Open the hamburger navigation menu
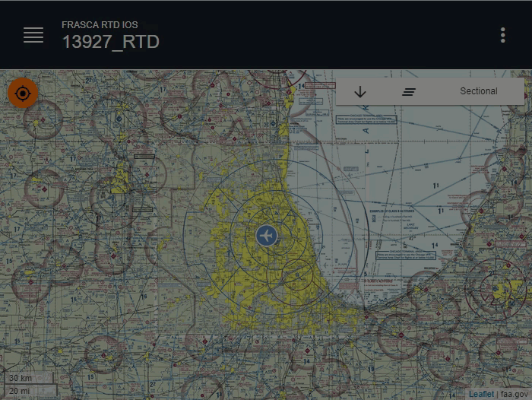532x400 pixels. pyautogui.click(x=33, y=35)
